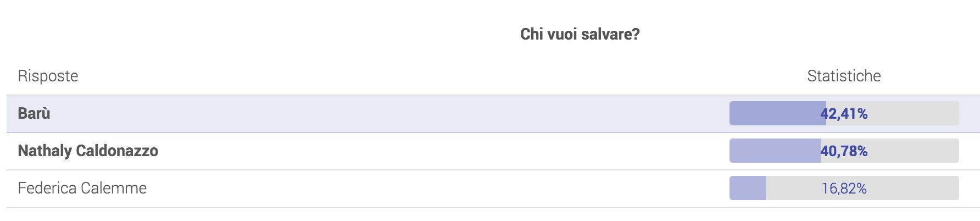
Task: Click the 16,82% progress bar
Action: (x=844, y=188)
